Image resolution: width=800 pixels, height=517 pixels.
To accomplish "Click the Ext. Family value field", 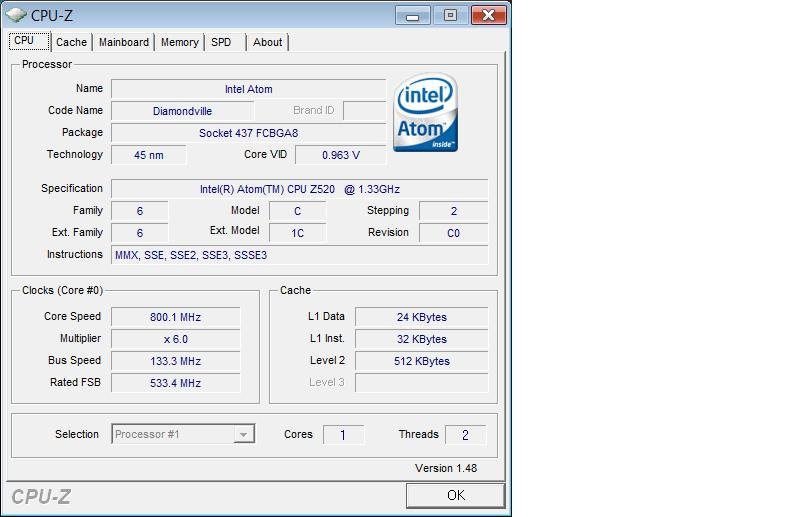I will click(140, 233).
